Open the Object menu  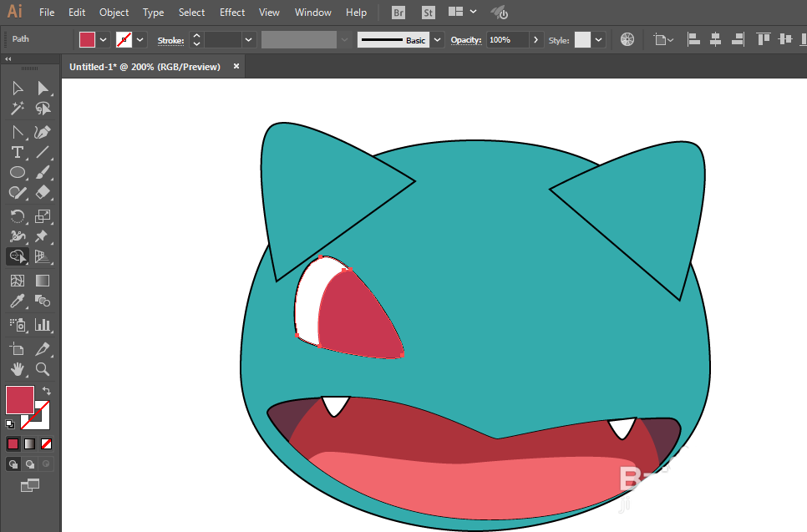tap(114, 13)
